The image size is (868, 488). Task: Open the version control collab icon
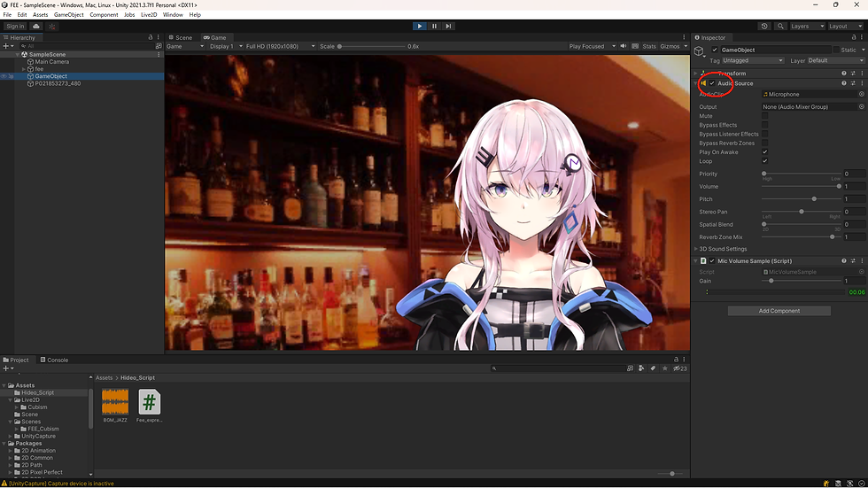[x=52, y=26]
